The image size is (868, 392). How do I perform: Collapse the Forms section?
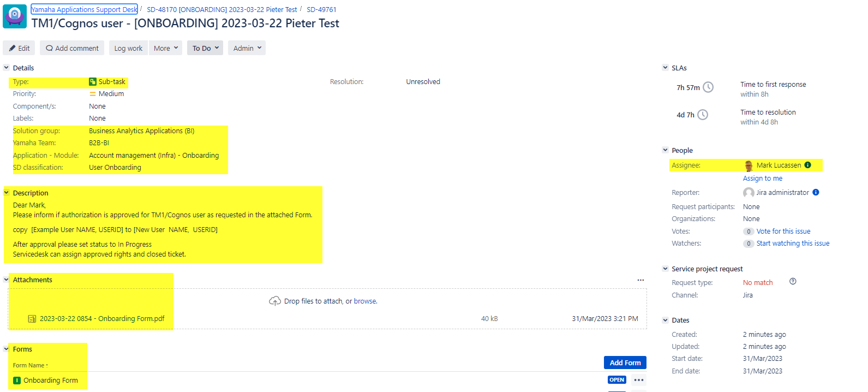click(x=7, y=349)
